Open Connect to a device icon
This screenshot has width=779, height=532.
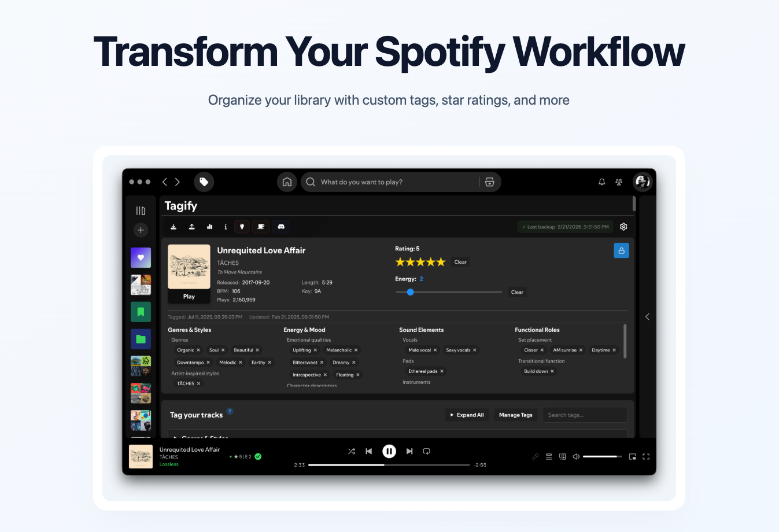563,457
